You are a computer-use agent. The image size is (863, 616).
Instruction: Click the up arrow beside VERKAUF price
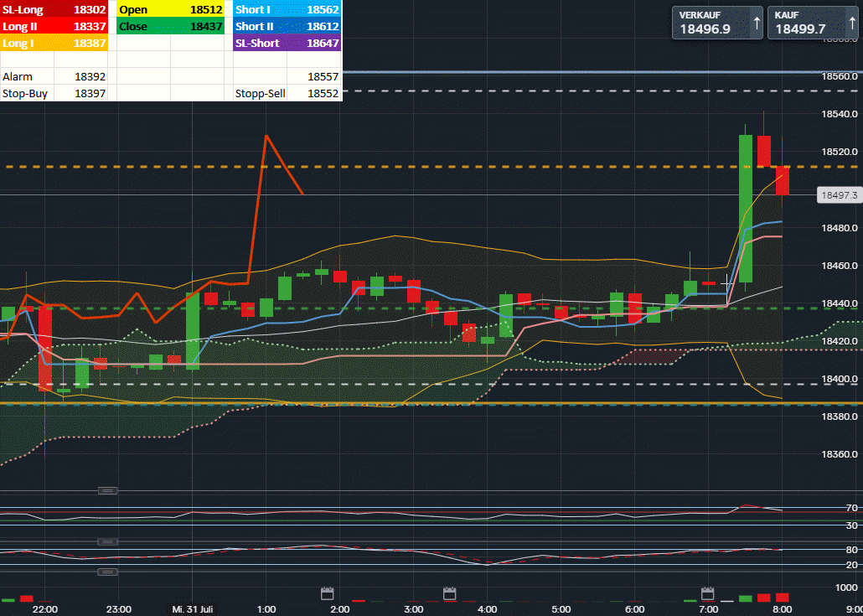point(757,23)
